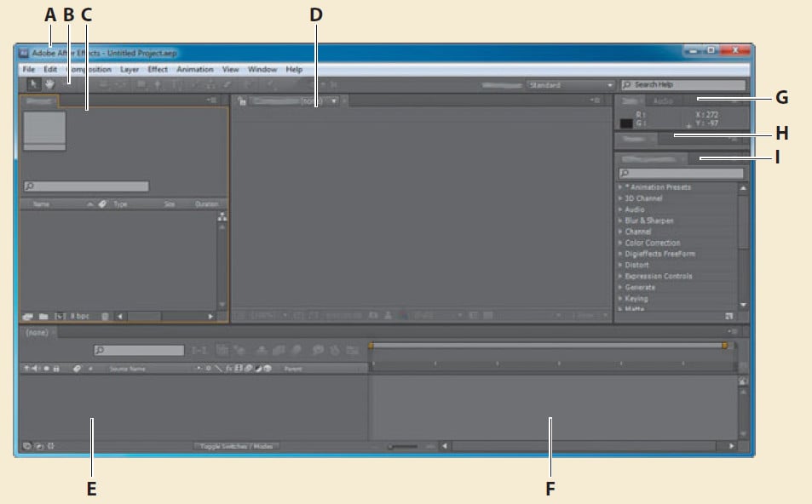Click the Toggle Switches / Modes button
This screenshot has width=812, height=504.
coord(236,446)
